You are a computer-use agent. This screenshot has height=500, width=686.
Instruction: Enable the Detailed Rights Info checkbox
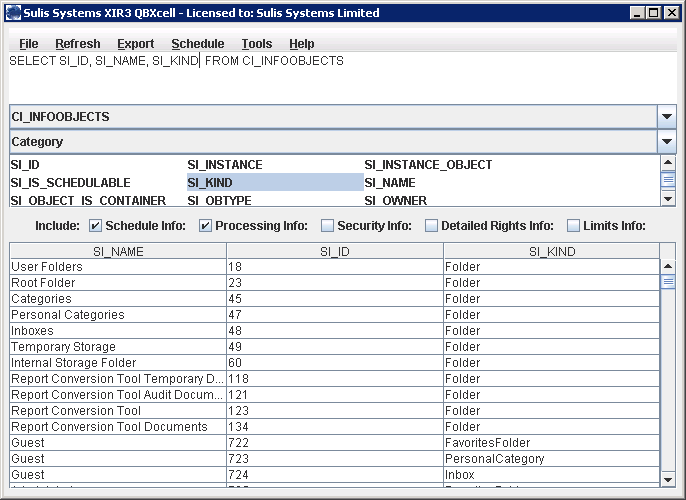point(431,226)
